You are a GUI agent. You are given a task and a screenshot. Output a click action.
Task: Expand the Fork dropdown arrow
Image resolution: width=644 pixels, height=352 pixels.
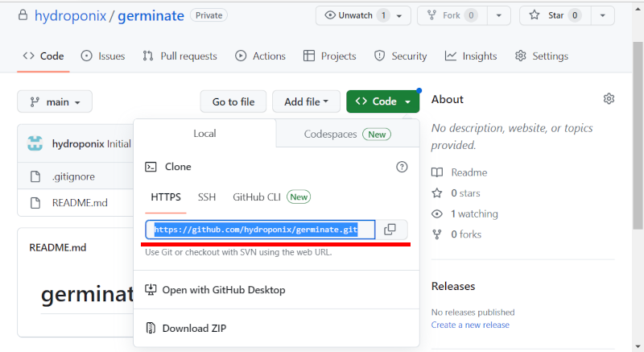[498, 15]
